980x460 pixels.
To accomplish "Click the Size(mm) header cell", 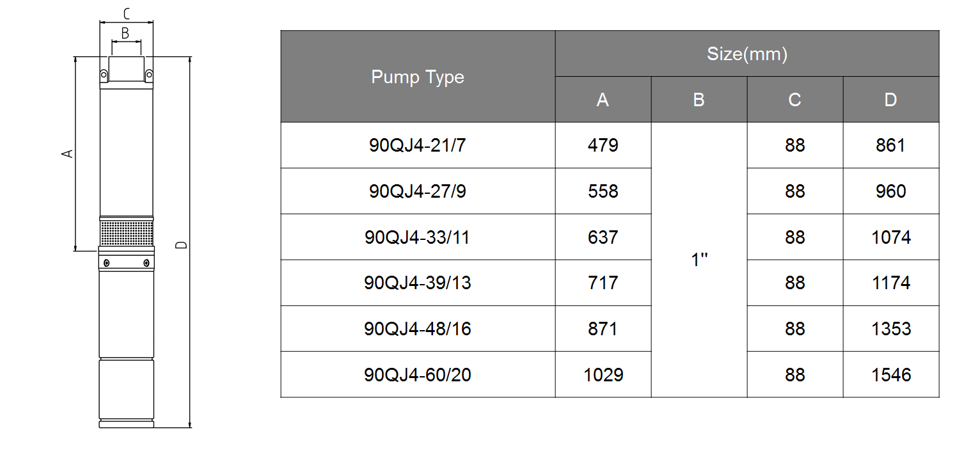I will 747,54.
